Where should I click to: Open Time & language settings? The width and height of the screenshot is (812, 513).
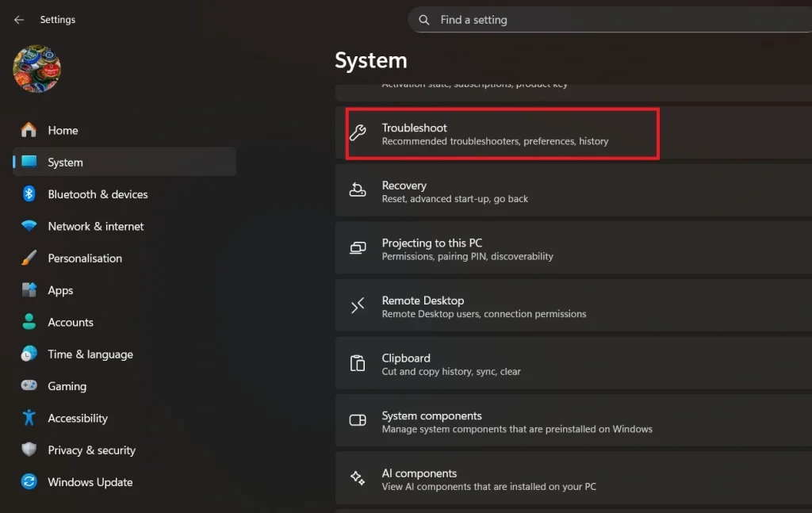click(90, 354)
